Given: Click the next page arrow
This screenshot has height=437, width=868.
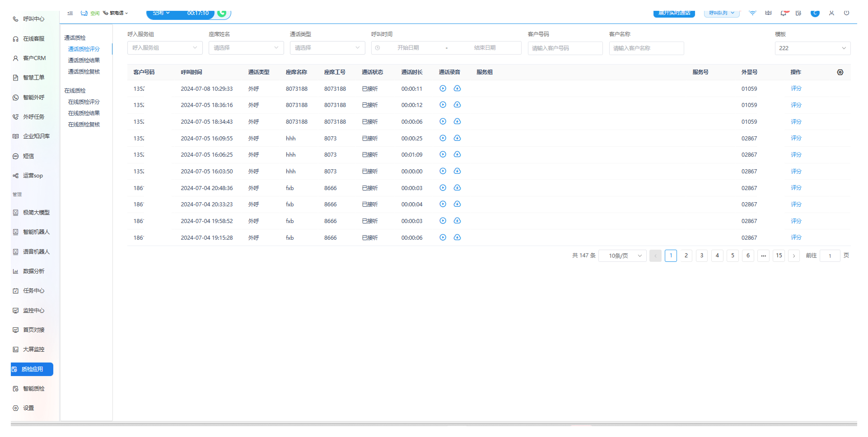Looking at the screenshot, I should click(794, 256).
